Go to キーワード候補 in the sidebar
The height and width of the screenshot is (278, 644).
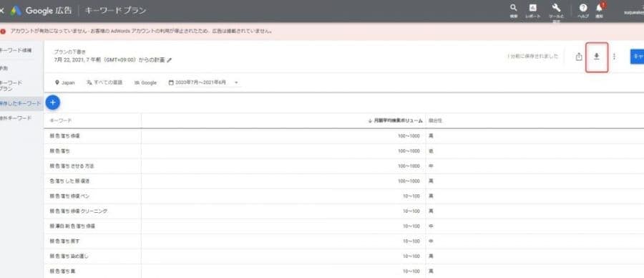[x=16, y=51]
